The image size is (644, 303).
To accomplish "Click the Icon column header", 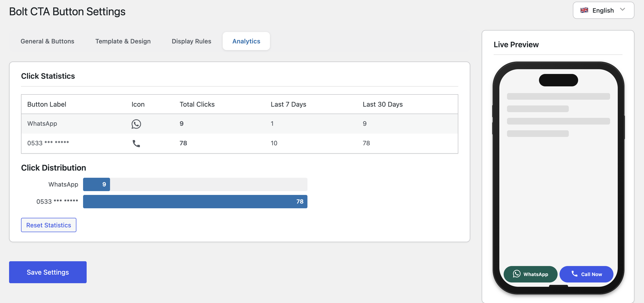I will click(x=138, y=104).
